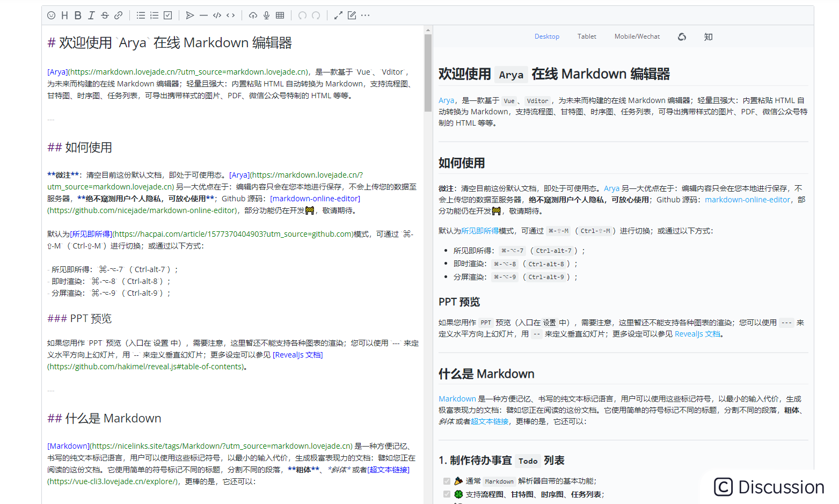Click the 所见即所得 bullet in preview list
The height and width of the screenshot is (504, 839).
(x=519, y=251)
